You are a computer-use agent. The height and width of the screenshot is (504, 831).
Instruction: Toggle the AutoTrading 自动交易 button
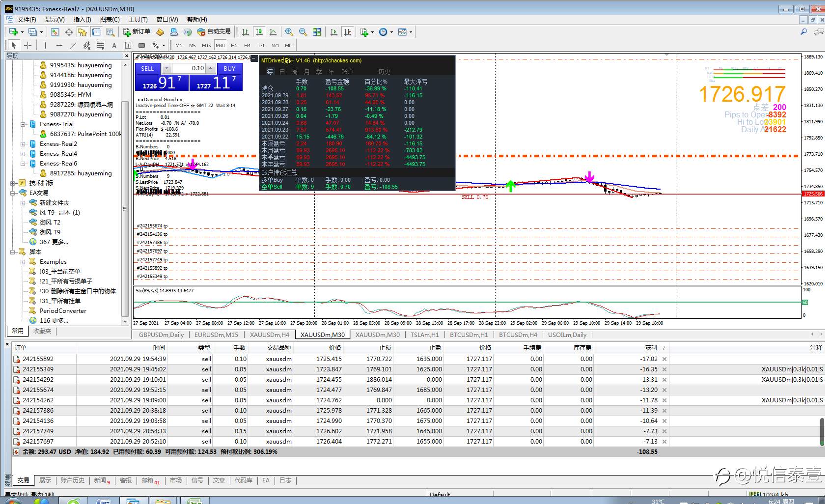click(214, 31)
